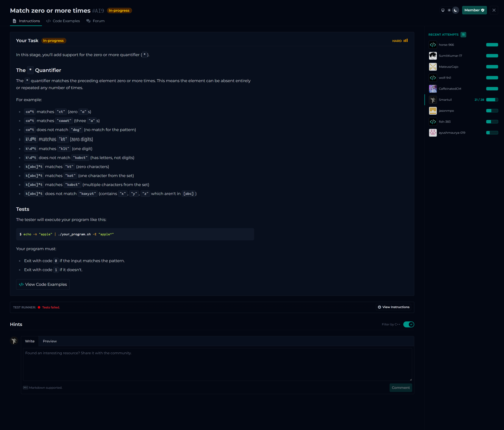
Task: Switch to system theme monitor icon
Action: pyautogui.click(x=443, y=10)
